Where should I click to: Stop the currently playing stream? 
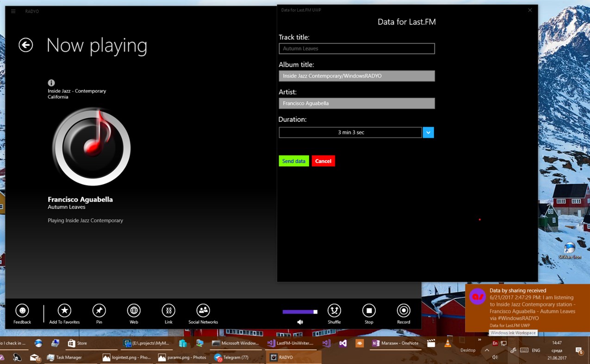pyautogui.click(x=368, y=311)
